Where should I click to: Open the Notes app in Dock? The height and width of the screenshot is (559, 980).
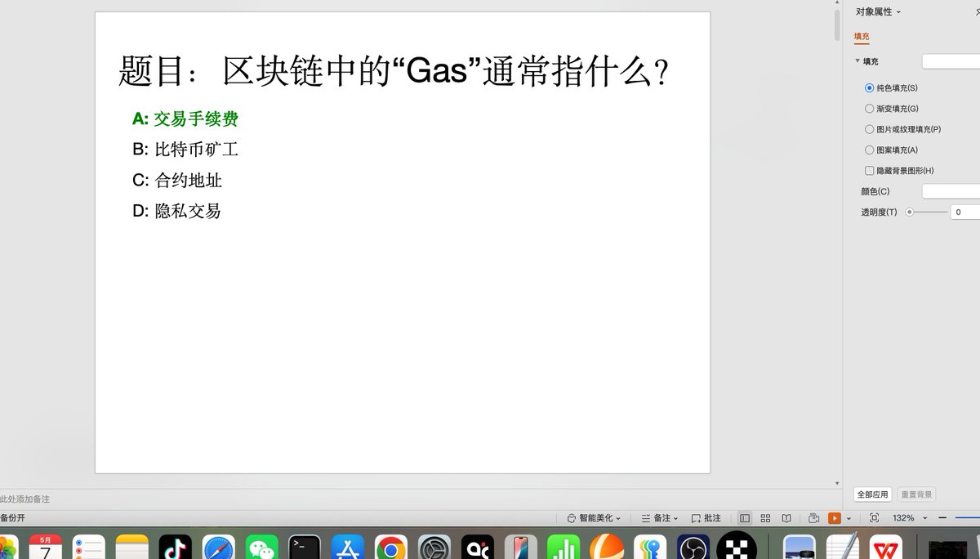[x=132, y=548]
